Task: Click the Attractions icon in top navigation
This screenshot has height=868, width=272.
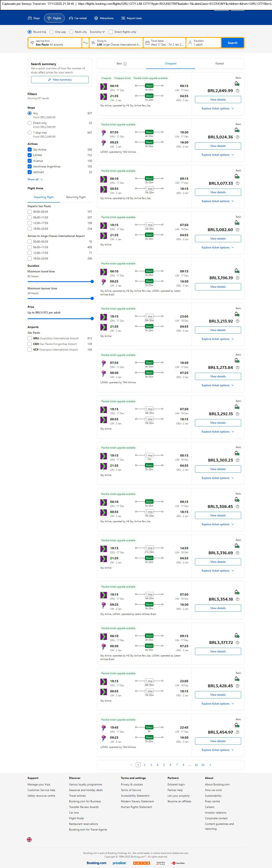Action: click(96, 18)
